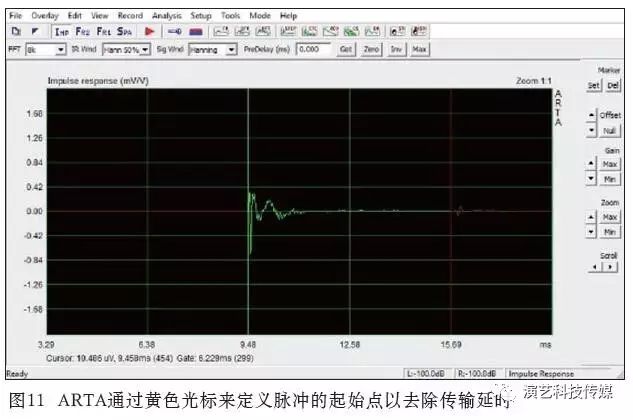The height and width of the screenshot is (420, 633).
Task: Start recording with the red play icon
Action: point(149,31)
